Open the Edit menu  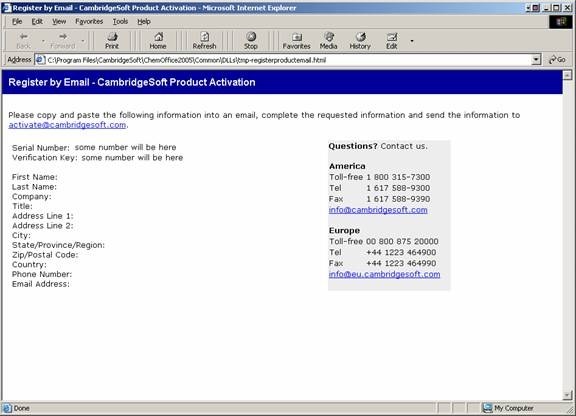click(x=37, y=22)
